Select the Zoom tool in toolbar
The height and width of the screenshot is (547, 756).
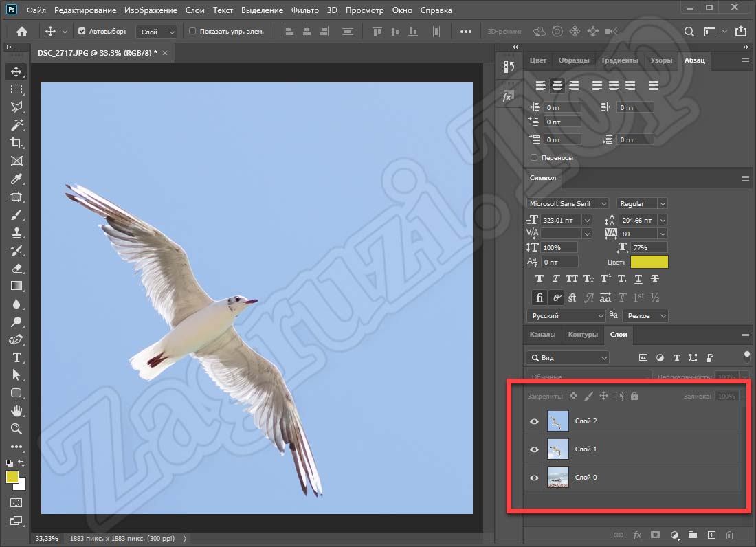coord(16,429)
